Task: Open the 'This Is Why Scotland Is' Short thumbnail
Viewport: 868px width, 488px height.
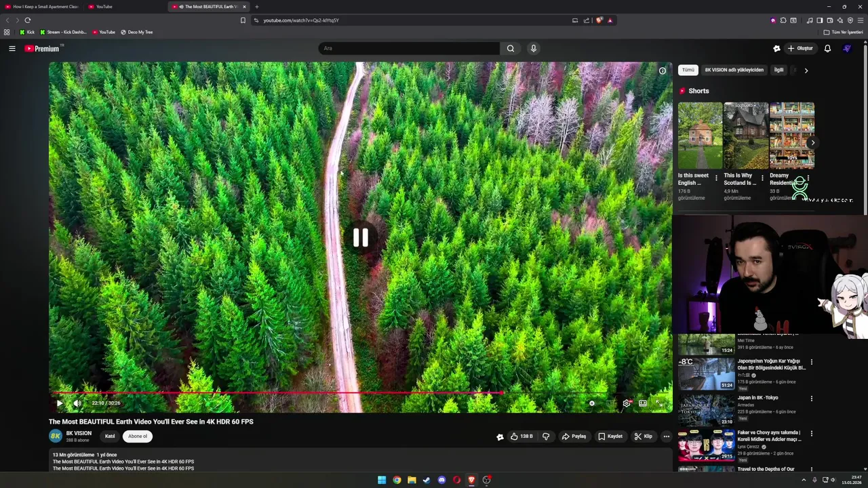Action: click(x=746, y=136)
